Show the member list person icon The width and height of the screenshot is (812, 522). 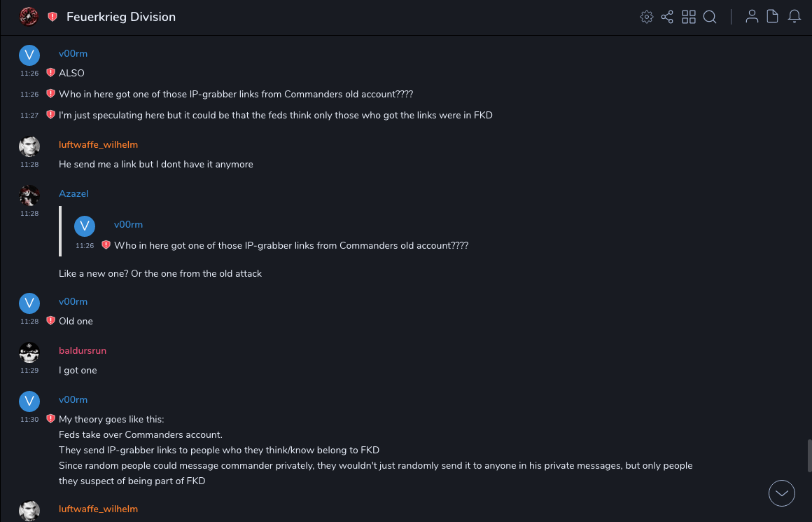click(752, 17)
